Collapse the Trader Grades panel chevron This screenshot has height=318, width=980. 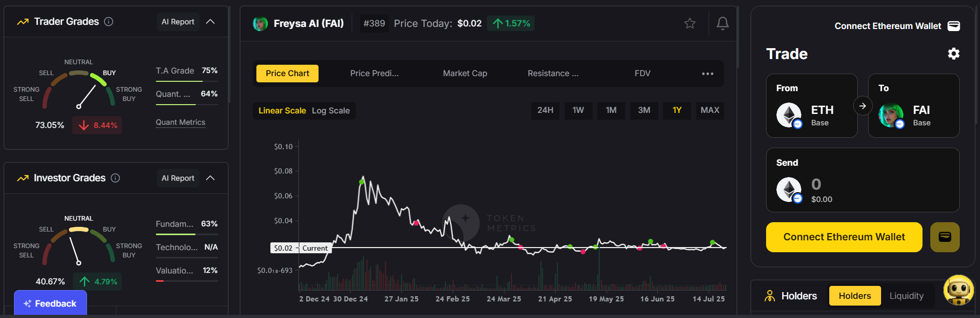tap(210, 22)
